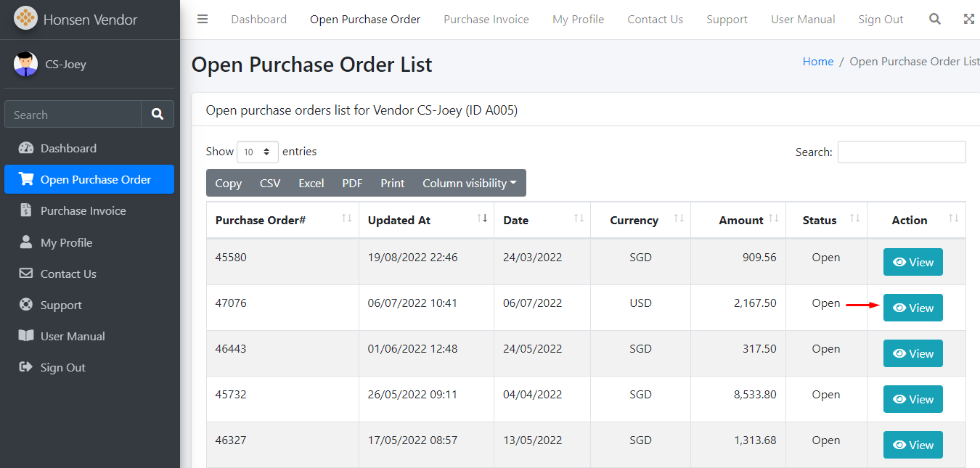The width and height of the screenshot is (980, 468).
Task: Click the magnifier icon in top navbar
Action: coord(935,20)
